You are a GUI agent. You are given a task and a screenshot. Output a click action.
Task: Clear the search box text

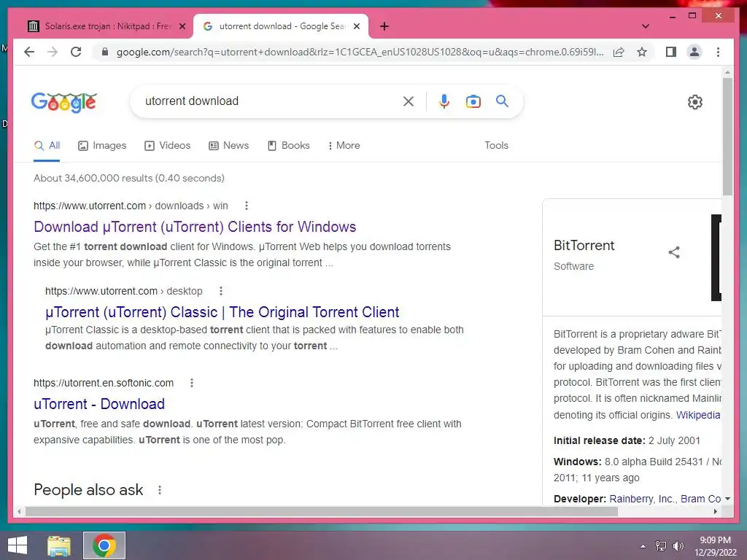409,101
